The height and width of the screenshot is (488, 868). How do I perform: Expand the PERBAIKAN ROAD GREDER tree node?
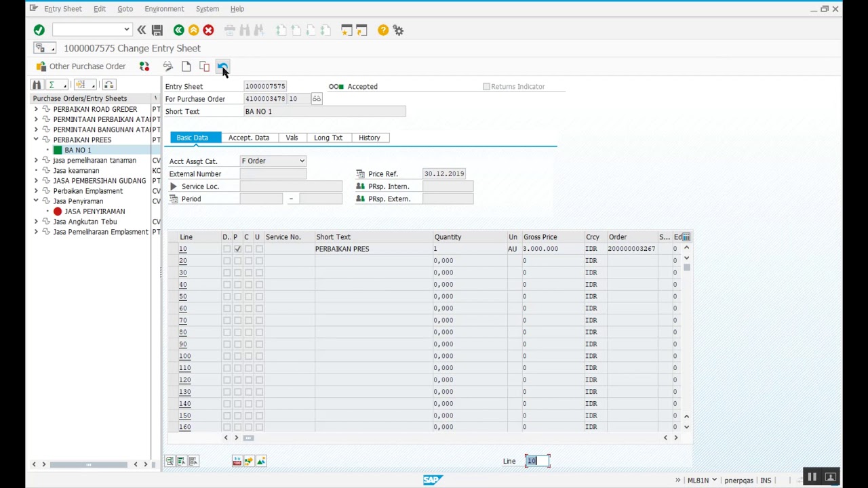click(x=36, y=109)
